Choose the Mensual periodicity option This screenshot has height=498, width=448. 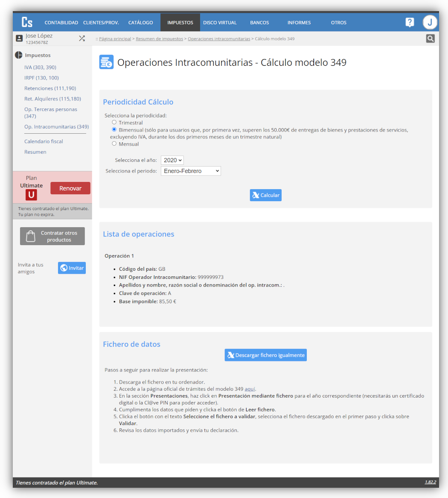point(114,144)
